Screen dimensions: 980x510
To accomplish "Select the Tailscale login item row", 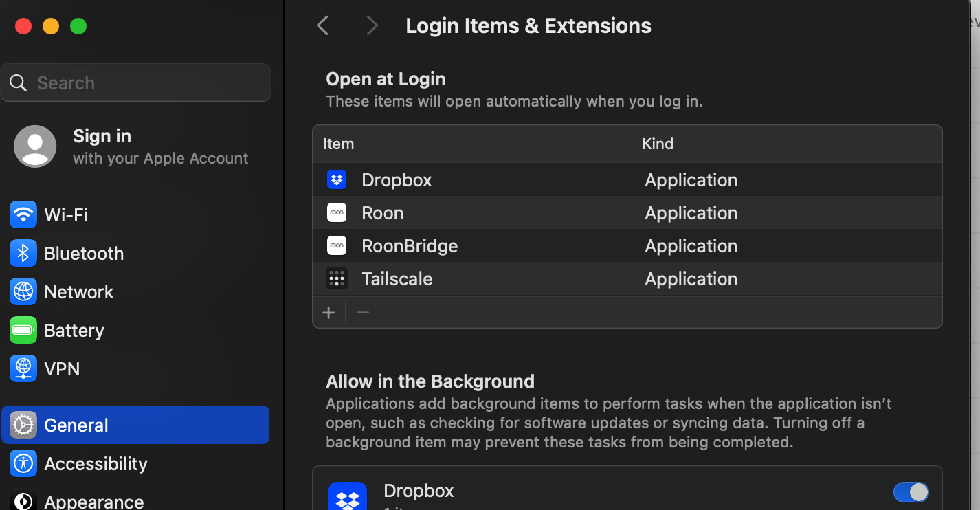I will click(627, 279).
